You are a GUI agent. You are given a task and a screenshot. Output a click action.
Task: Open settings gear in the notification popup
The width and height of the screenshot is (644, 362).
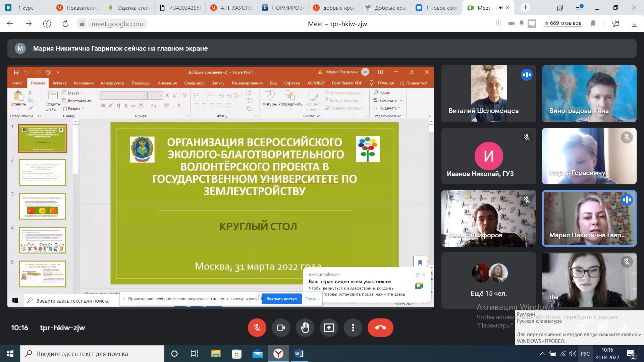point(418,275)
